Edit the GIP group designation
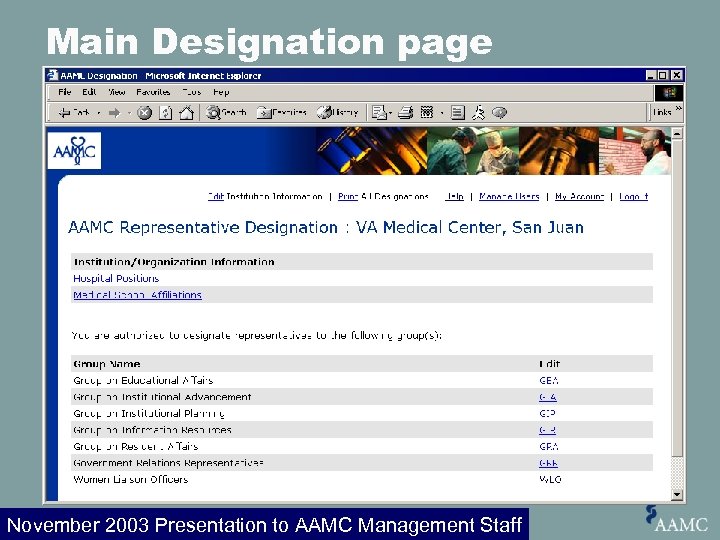Image resolution: width=720 pixels, height=540 pixels. pos(547,413)
